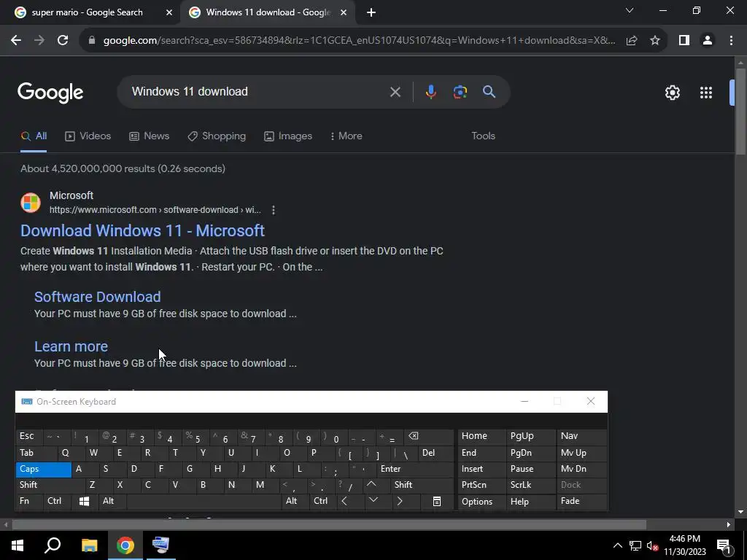Toggle the left Alt key
Screen dimensions: 747x560
[x=112, y=502]
